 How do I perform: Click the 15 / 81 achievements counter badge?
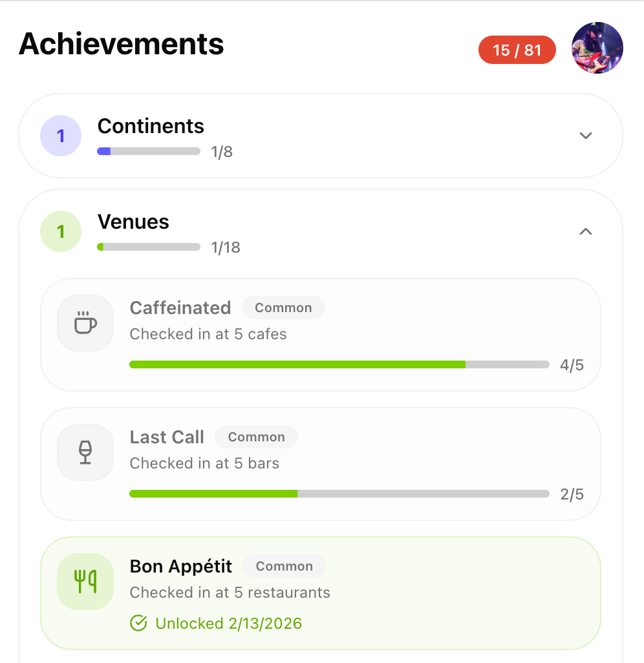pos(517,50)
